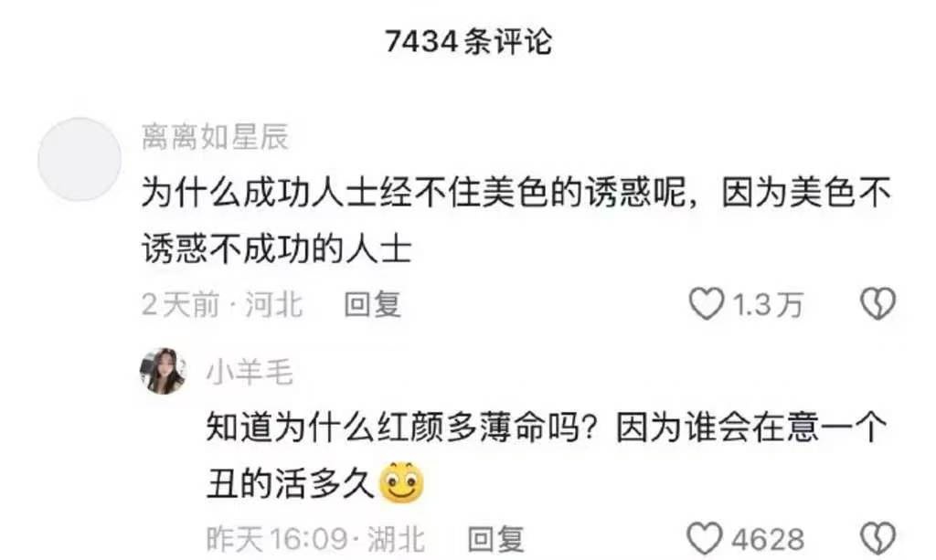This screenshot has width=936, height=560.
Task: Tap the 湖北 location label
Action: 396,540
